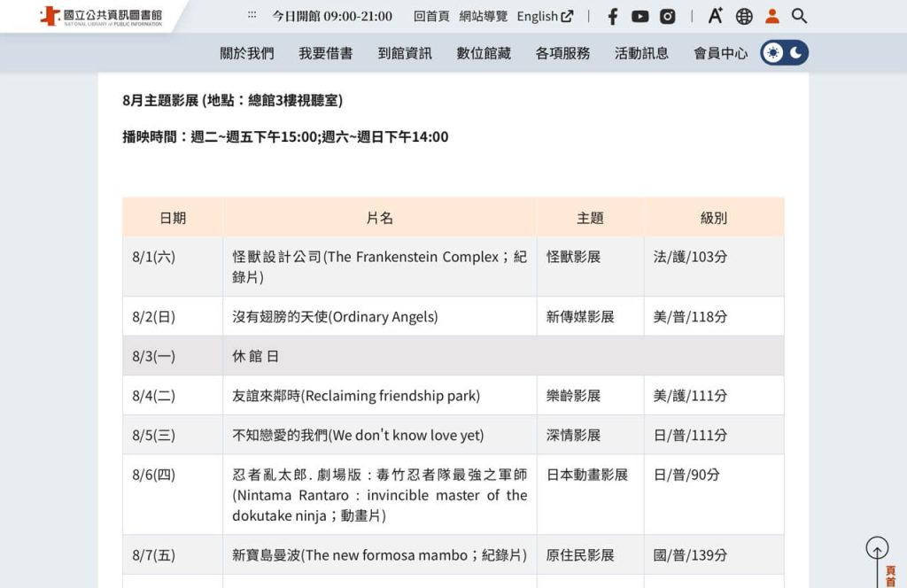907x588 pixels.
Task: Open the 到館資訊 menu
Action: point(405,53)
